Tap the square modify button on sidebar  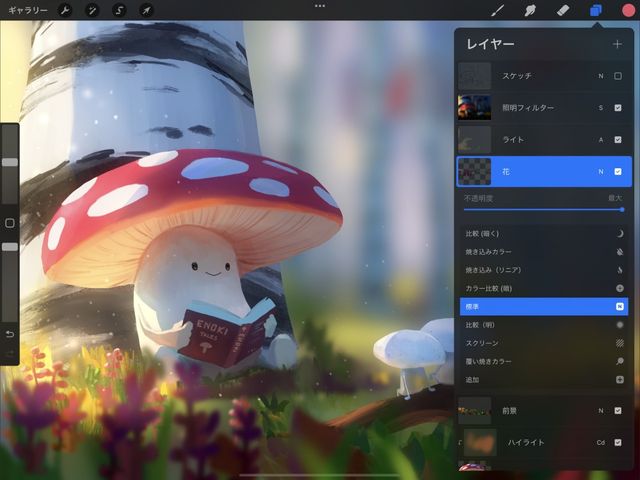[x=10, y=223]
